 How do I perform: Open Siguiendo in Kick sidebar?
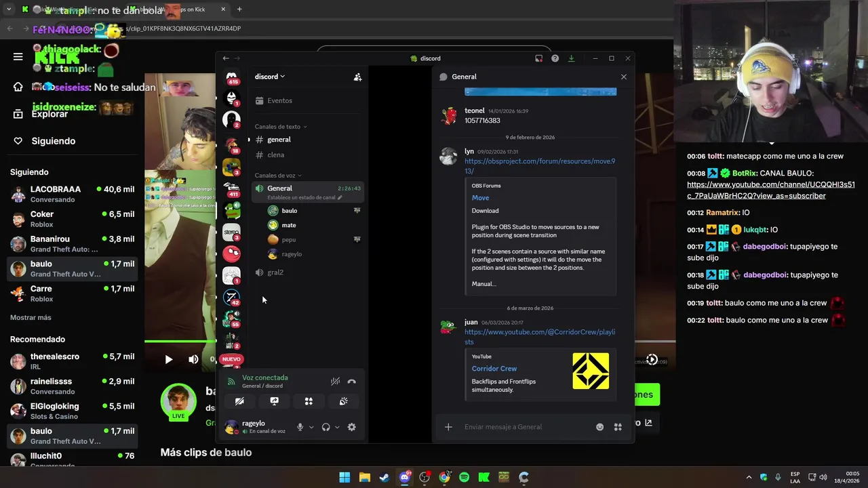pos(53,141)
